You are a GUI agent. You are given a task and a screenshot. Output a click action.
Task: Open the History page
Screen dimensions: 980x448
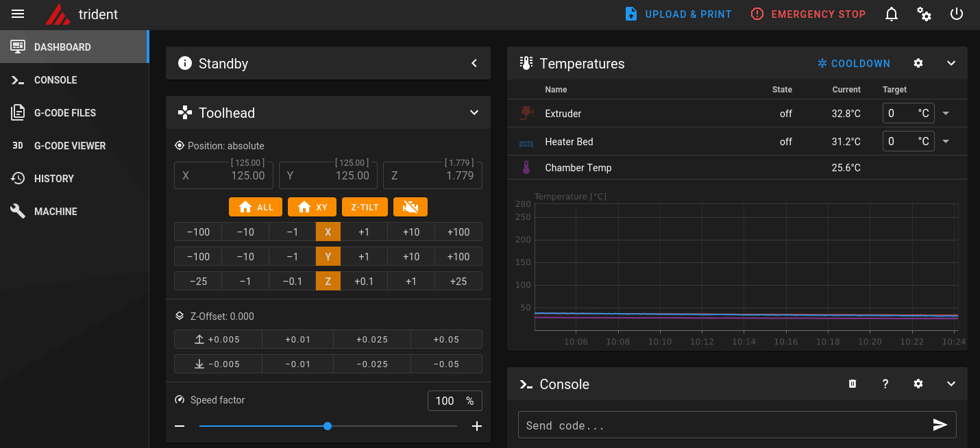point(74,179)
